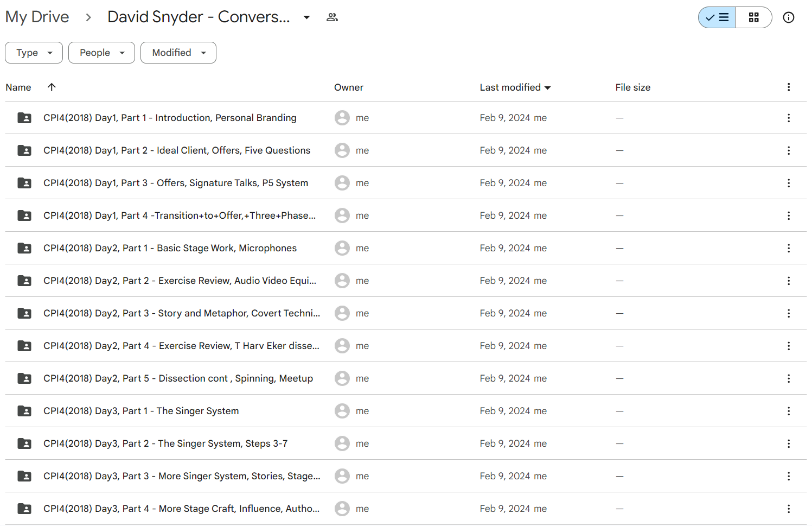
Task: More actions for Day1 Part 1 Introduction folder
Action: tap(789, 118)
